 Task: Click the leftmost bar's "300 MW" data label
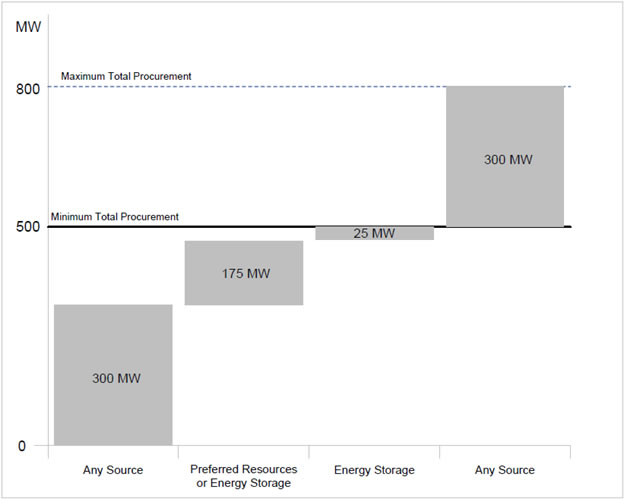click(x=116, y=378)
